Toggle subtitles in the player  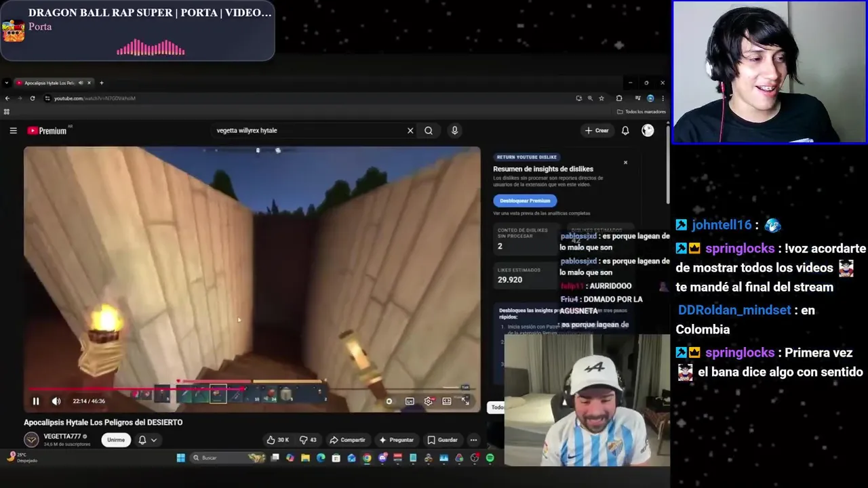coord(410,401)
